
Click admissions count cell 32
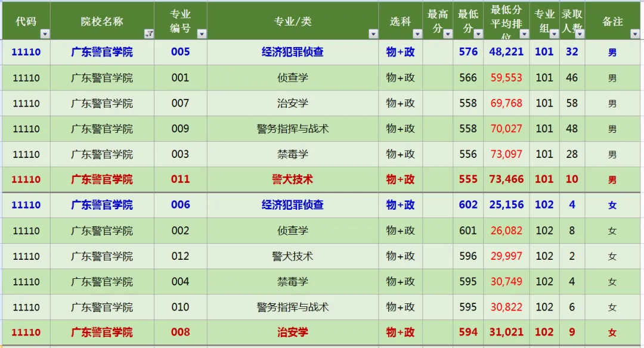pos(572,52)
